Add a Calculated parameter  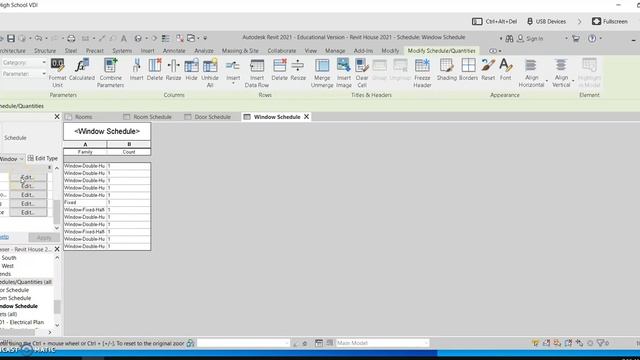click(x=82, y=69)
